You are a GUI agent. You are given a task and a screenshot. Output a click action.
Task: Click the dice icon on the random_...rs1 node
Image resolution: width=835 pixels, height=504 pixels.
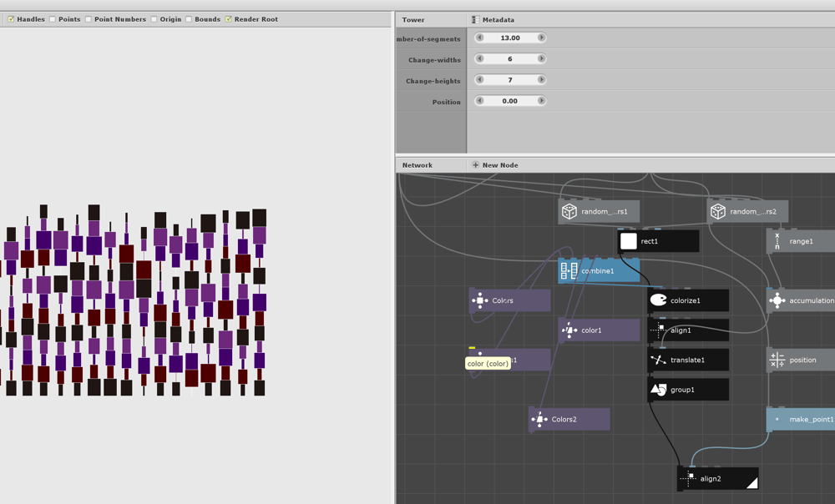(569, 211)
